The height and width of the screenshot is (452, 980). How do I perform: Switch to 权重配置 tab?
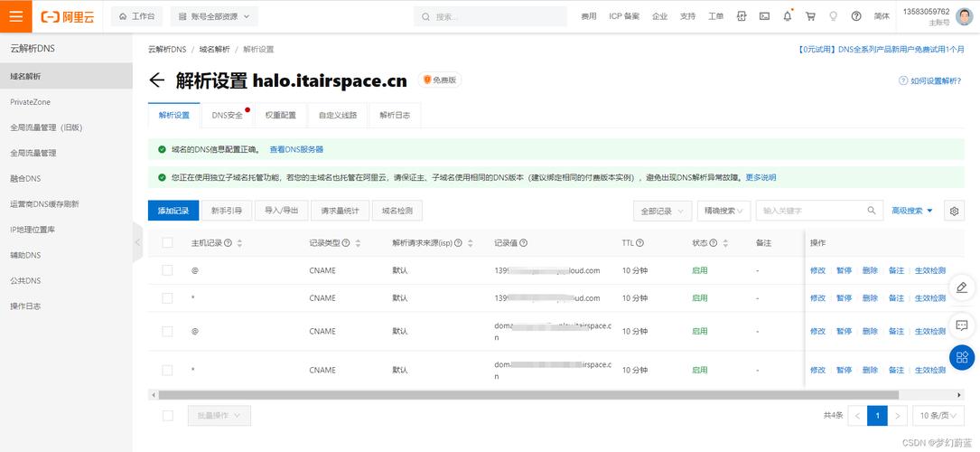click(x=281, y=116)
